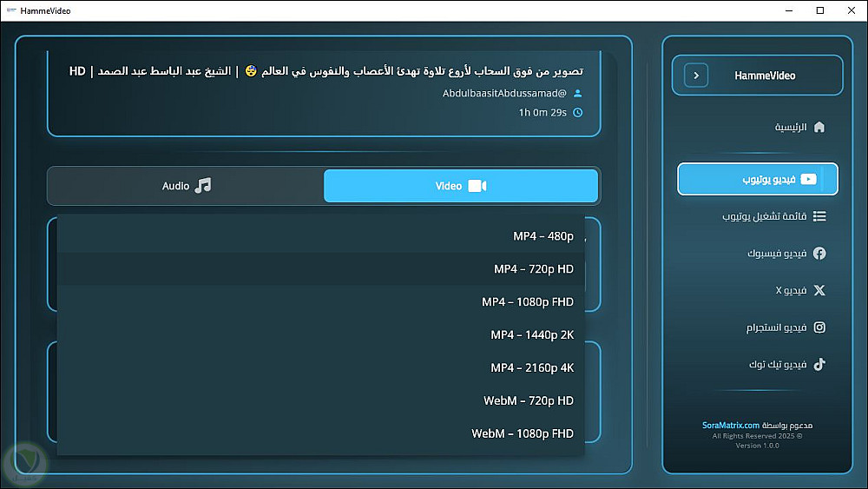Minimize the HammeVideo window
This screenshot has width=868, height=489.
click(x=789, y=10)
